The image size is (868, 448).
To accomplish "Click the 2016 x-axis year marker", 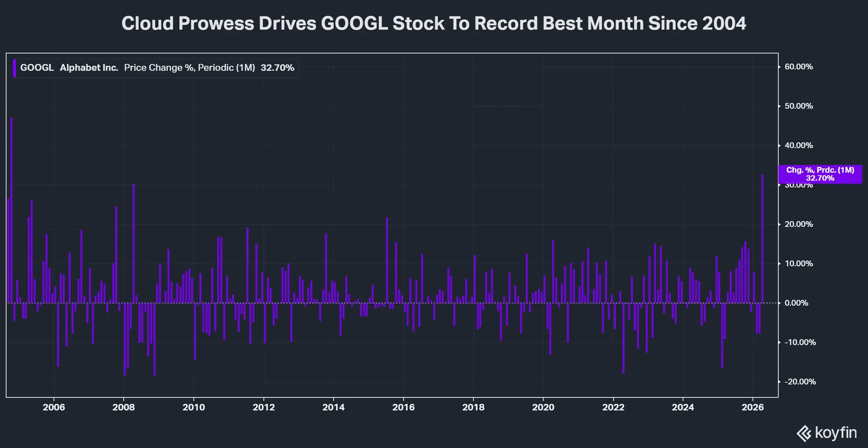I will [403, 407].
